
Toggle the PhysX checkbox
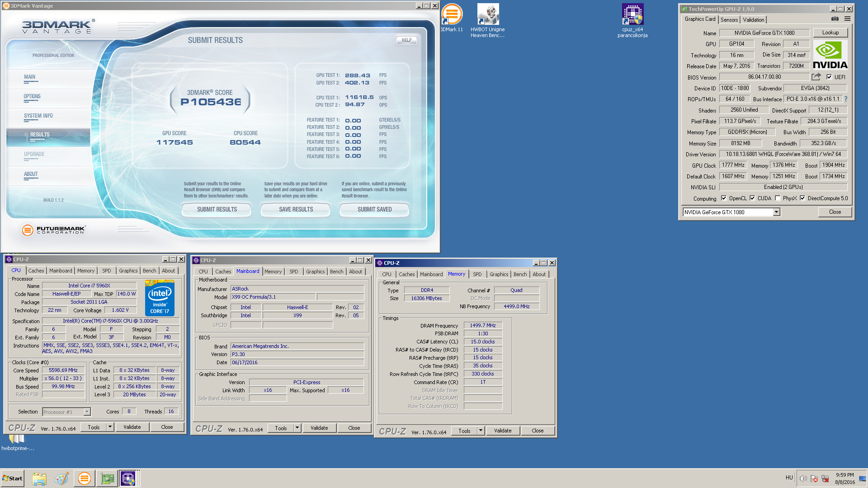tap(778, 198)
